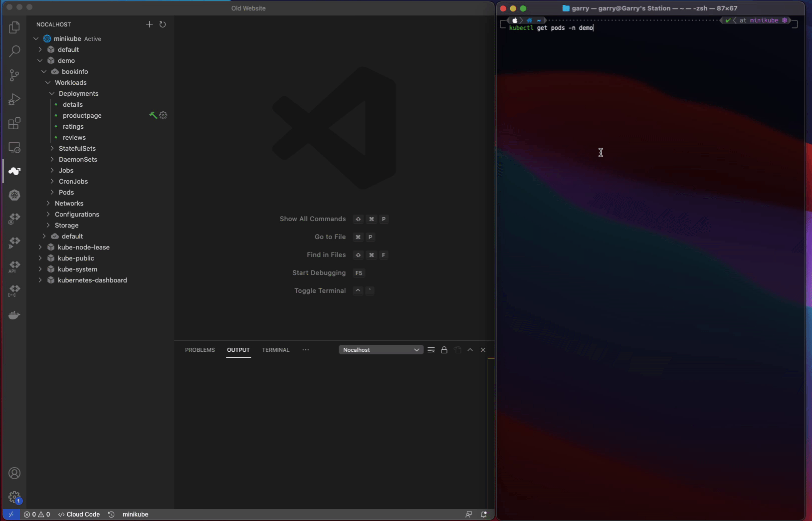This screenshot has width=812, height=521.
Task: Start DevMode with productpage hammer icon
Action: pyautogui.click(x=153, y=115)
